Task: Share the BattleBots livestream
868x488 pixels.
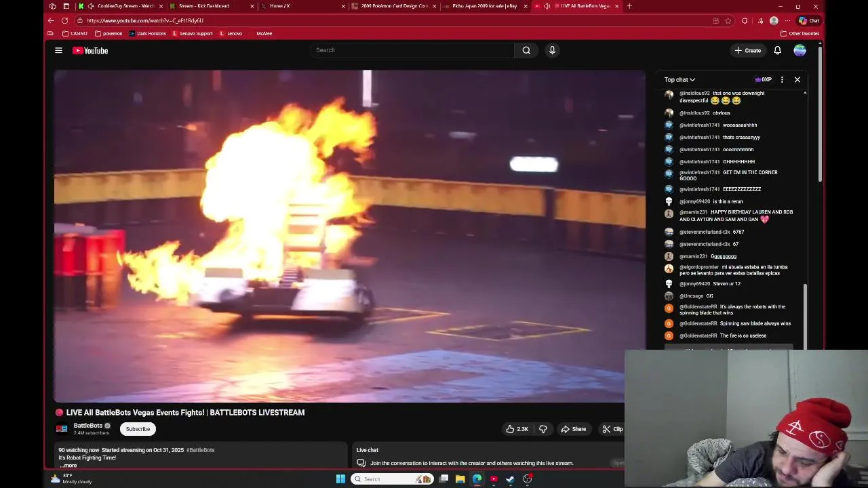Action: (574, 429)
